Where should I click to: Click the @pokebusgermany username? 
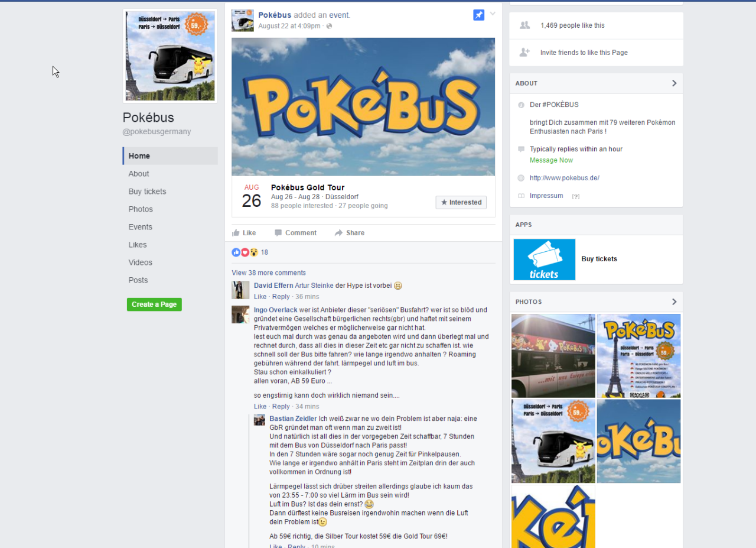click(x=157, y=132)
